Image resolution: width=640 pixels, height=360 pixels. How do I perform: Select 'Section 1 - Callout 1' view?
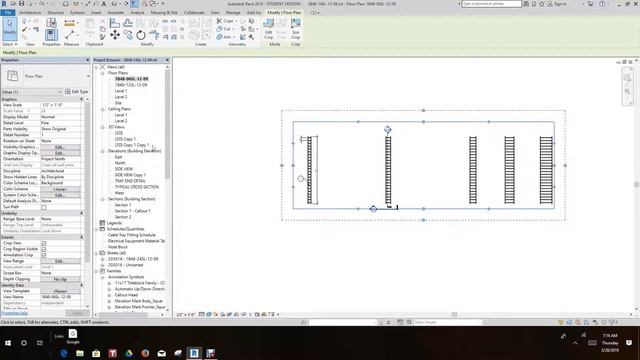click(132, 211)
